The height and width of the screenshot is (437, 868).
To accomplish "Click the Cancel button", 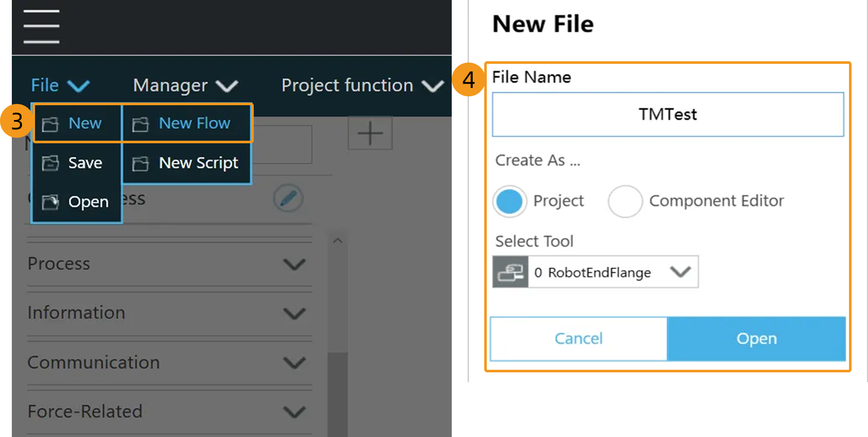I will click(x=578, y=339).
